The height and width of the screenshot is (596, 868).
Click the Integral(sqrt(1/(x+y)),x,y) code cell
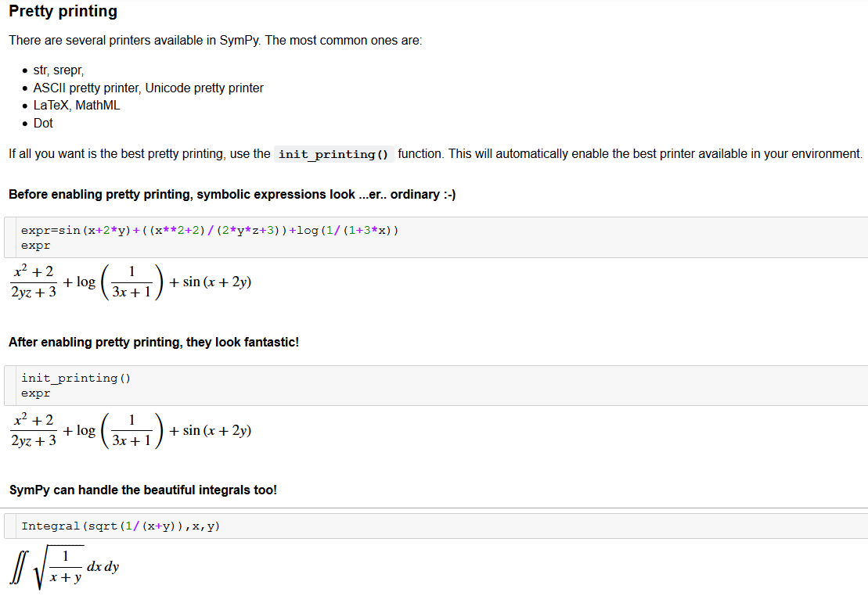point(121,526)
